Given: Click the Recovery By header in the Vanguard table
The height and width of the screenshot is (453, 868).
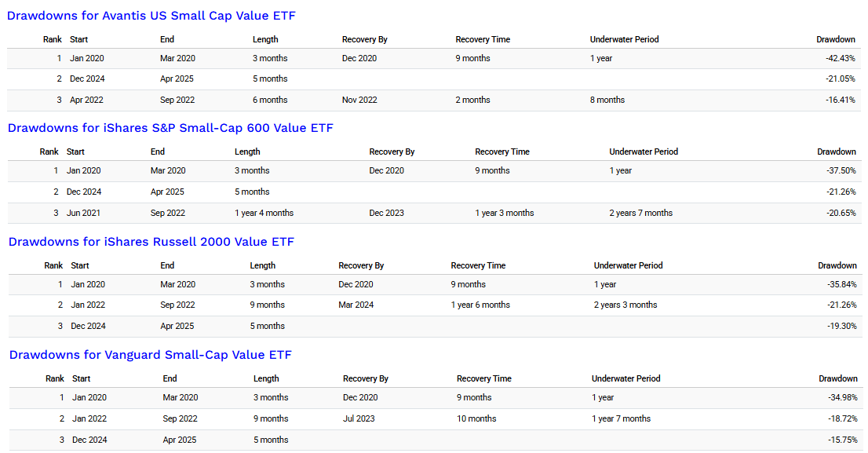Looking at the screenshot, I should click(366, 378).
